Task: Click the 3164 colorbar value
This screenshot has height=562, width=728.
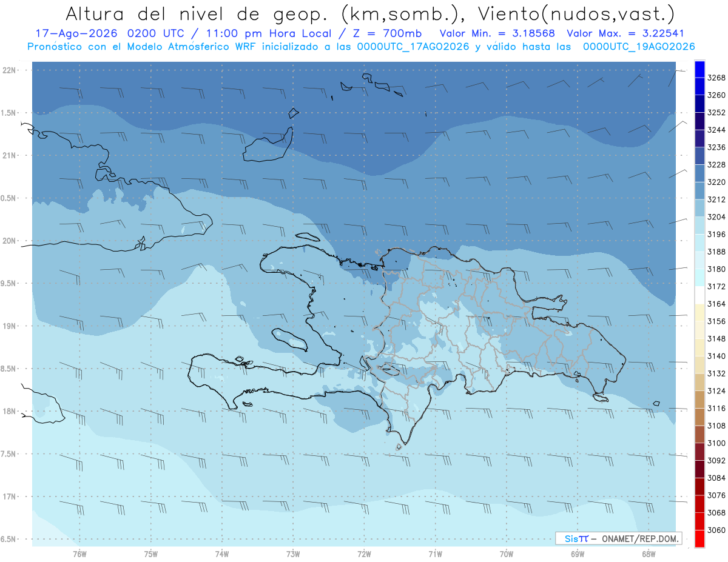Action: 716,304
